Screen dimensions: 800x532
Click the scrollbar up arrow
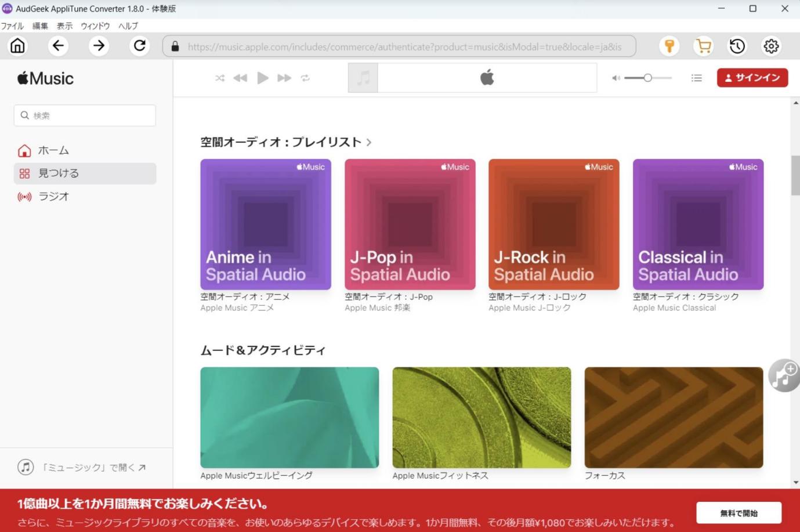point(795,103)
